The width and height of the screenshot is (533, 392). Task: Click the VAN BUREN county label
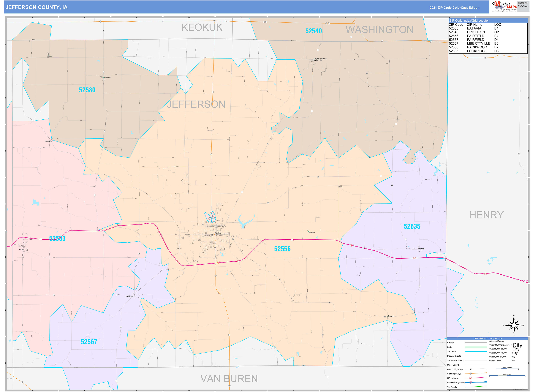tap(229, 378)
